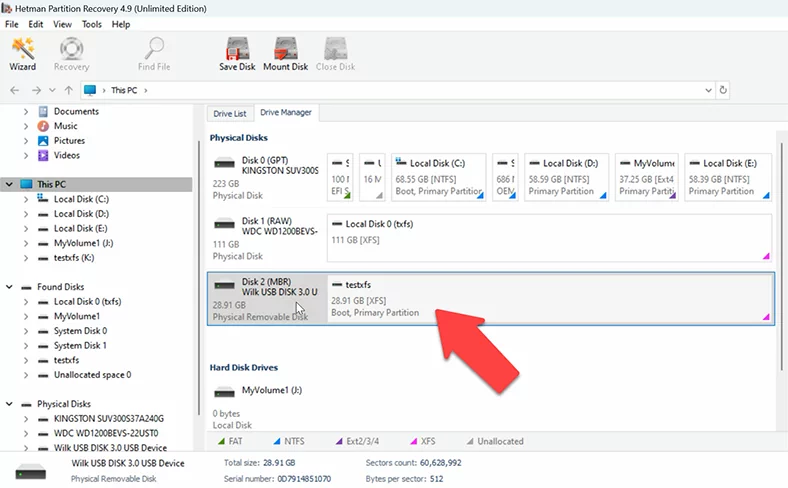Select KINGSTON SUV300S37A240G disk
The image size is (788, 488).
tap(109, 419)
